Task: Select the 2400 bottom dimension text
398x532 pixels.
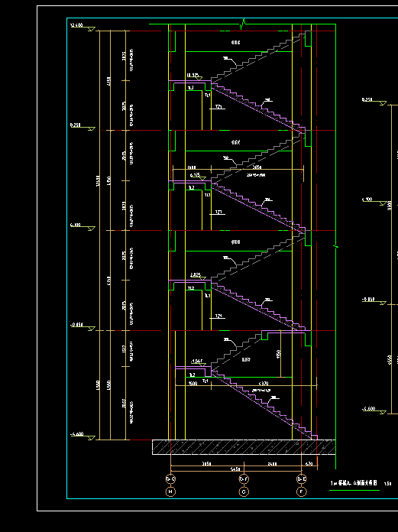Action: [x=272, y=463]
